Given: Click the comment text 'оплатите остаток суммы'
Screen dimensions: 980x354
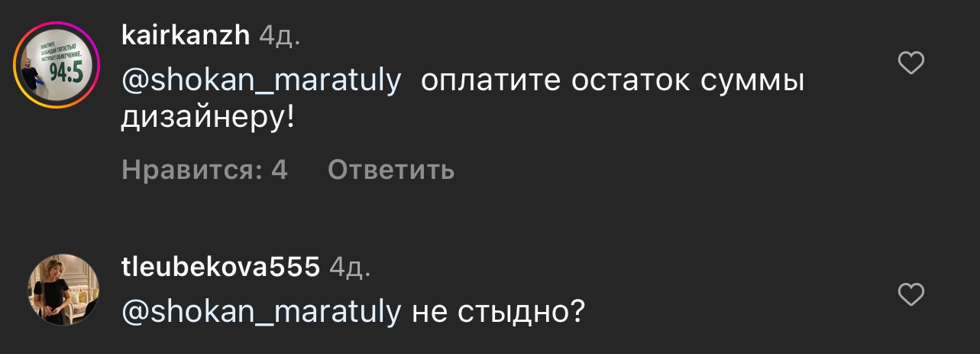Looking at the screenshot, I should click(x=613, y=82).
